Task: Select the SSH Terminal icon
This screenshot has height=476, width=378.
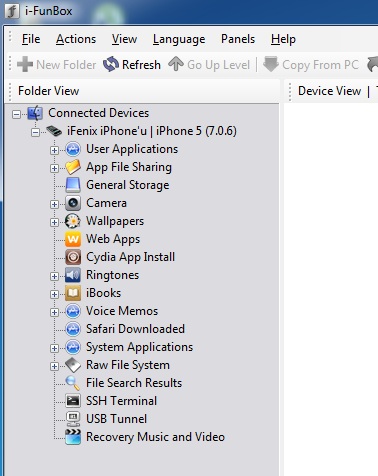Action: [x=73, y=401]
